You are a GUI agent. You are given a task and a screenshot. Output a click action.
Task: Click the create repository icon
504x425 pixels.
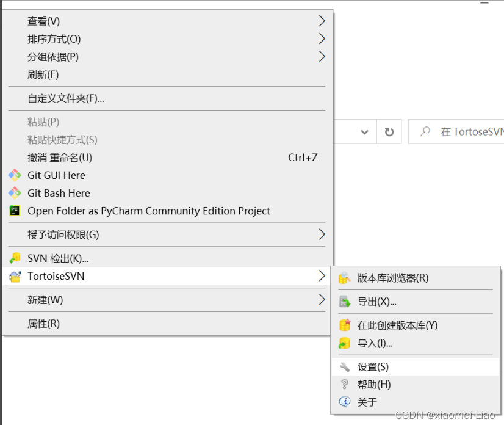coord(345,325)
